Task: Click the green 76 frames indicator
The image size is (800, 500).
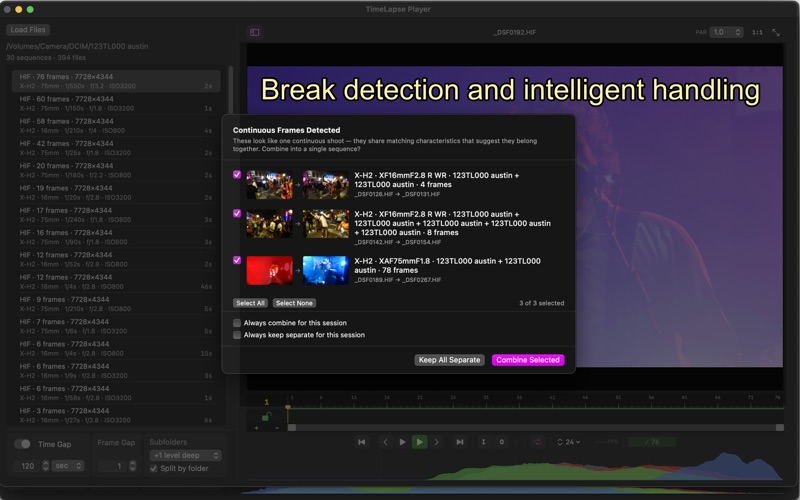Action: pos(652,442)
